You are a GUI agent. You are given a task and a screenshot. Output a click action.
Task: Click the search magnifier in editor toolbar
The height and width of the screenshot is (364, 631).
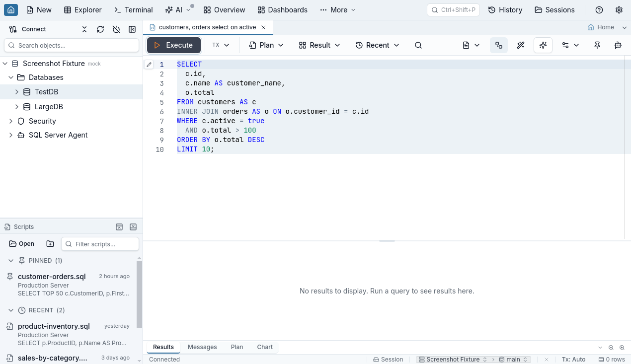(x=418, y=45)
